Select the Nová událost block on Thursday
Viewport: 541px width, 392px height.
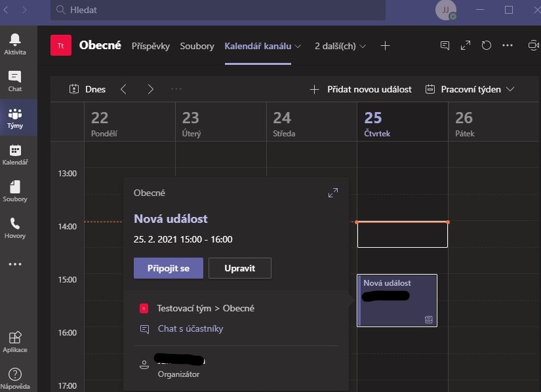click(397, 300)
